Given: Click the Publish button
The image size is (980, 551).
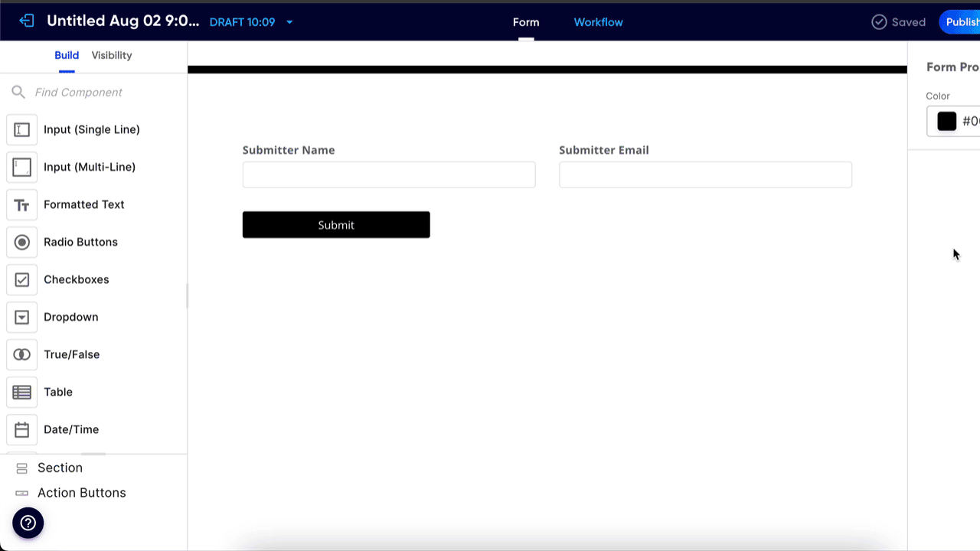Looking at the screenshot, I should click(x=960, y=22).
